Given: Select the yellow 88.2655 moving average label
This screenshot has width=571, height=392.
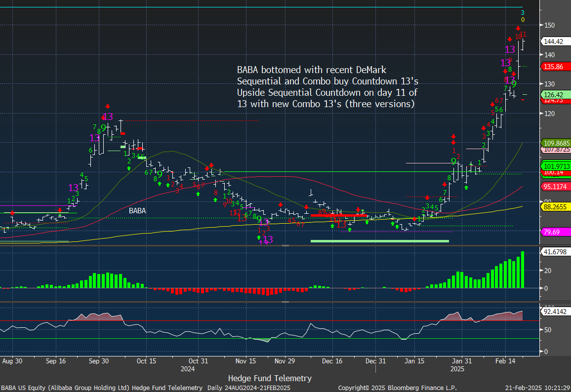Looking at the screenshot, I should coord(556,207).
